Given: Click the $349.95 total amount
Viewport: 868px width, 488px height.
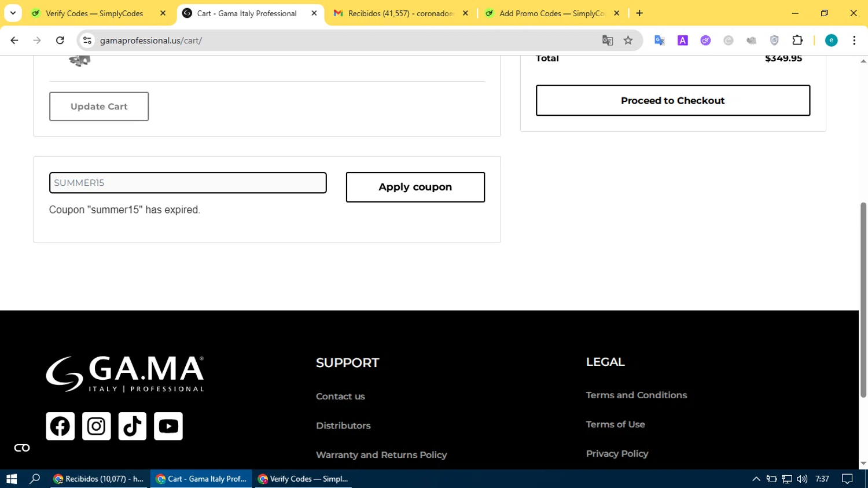Looking at the screenshot, I should [784, 58].
